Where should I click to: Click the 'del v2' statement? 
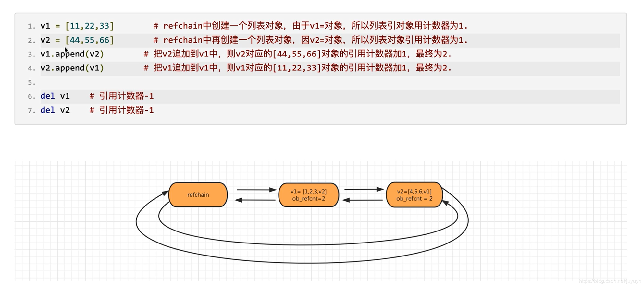point(55,110)
